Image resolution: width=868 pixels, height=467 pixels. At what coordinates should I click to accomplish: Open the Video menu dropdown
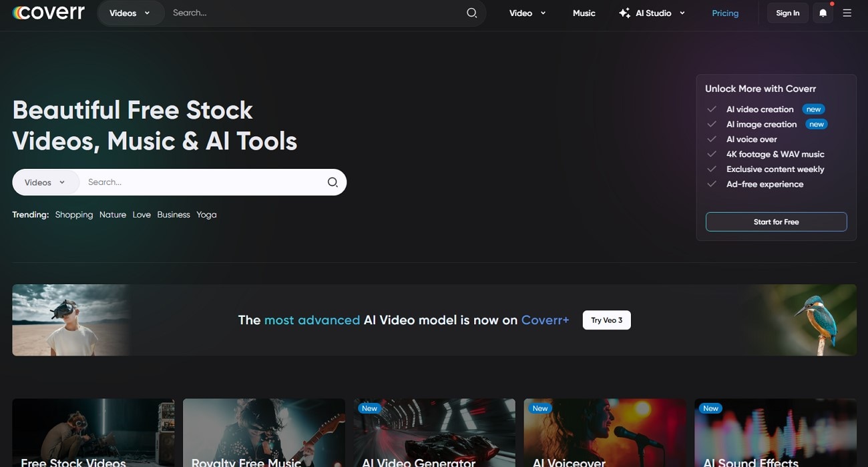(x=527, y=13)
